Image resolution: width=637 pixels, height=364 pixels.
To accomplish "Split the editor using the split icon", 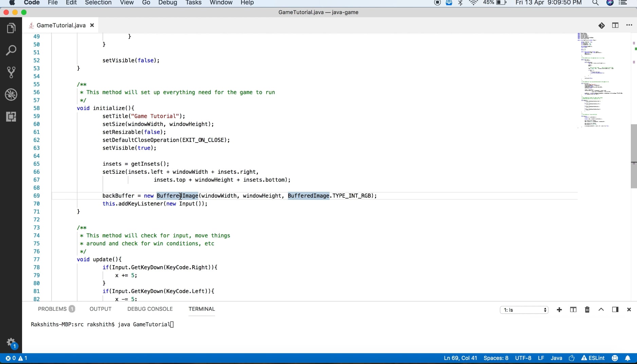I will pos(615,25).
